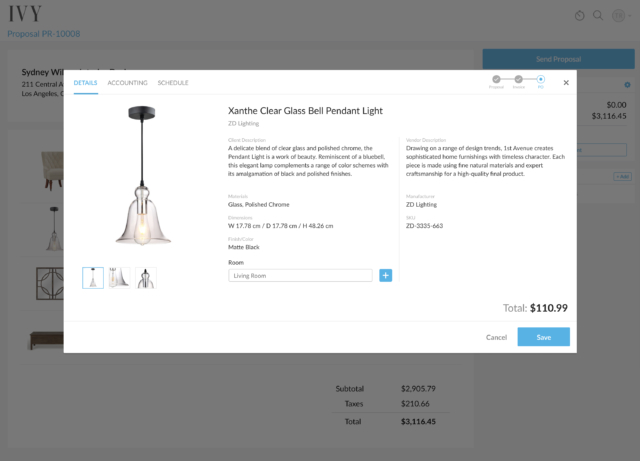Click the main pendant light product image

coord(142,176)
